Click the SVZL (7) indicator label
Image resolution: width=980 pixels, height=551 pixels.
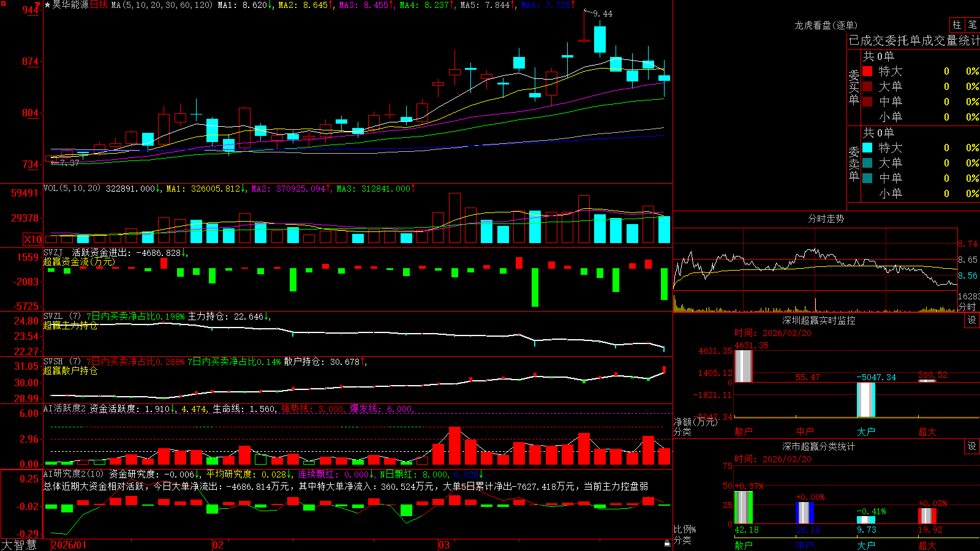pyautogui.click(x=62, y=317)
